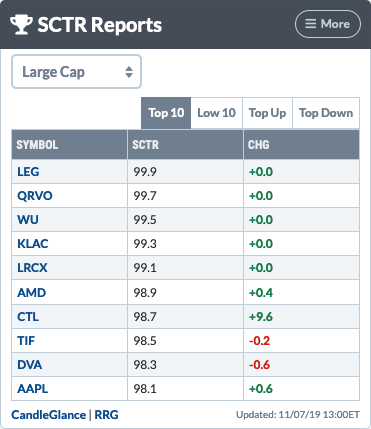
Task: Expand the Large Cap dropdown
Action: click(x=77, y=72)
